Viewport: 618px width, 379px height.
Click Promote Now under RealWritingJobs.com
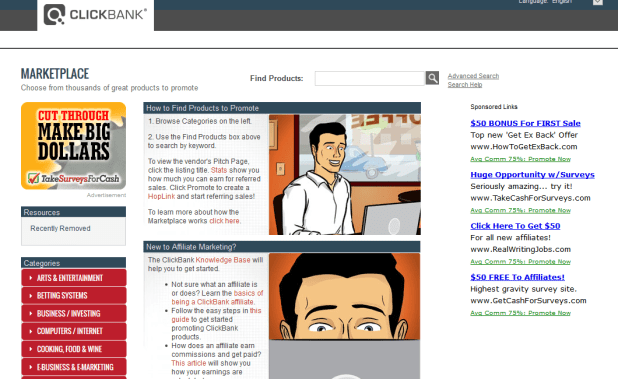click(x=549, y=262)
